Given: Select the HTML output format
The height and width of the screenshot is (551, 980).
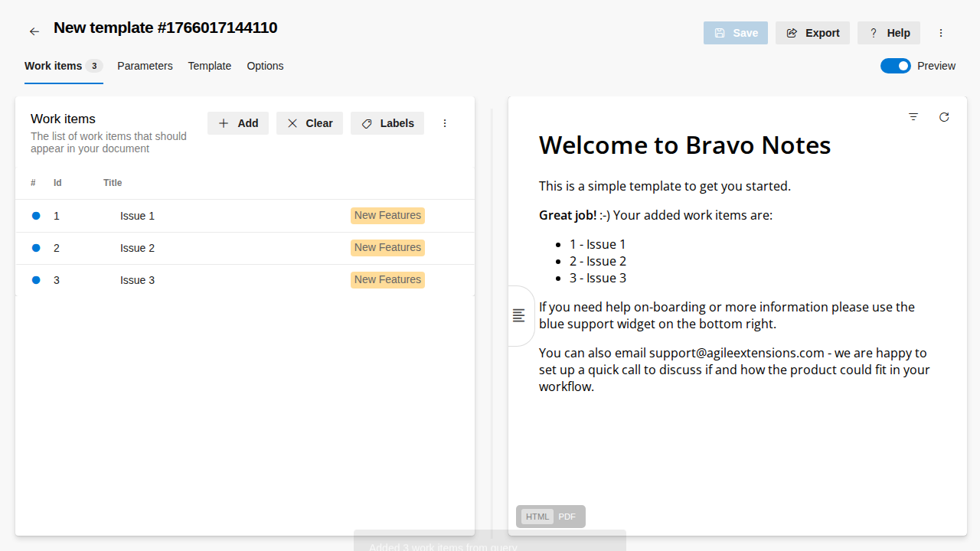Looking at the screenshot, I should click(x=537, y=517).
